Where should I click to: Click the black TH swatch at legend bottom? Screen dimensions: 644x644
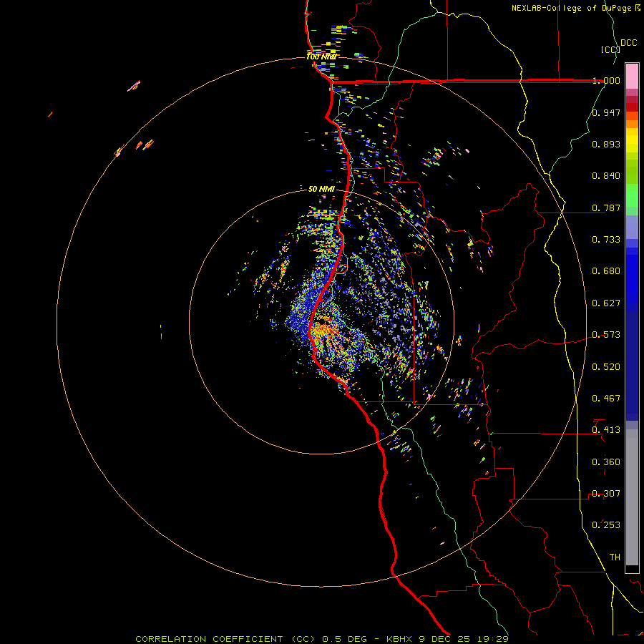pos(632,569)
